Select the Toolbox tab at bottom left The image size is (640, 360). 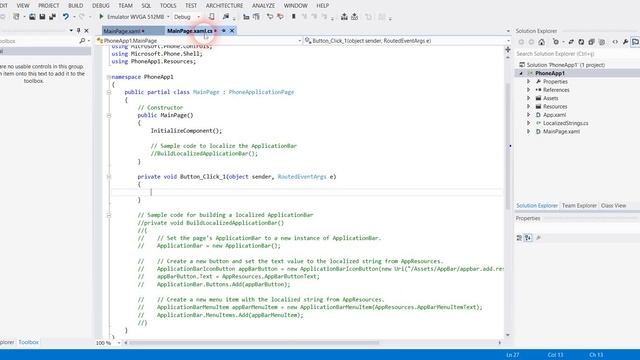pos(29,342)
